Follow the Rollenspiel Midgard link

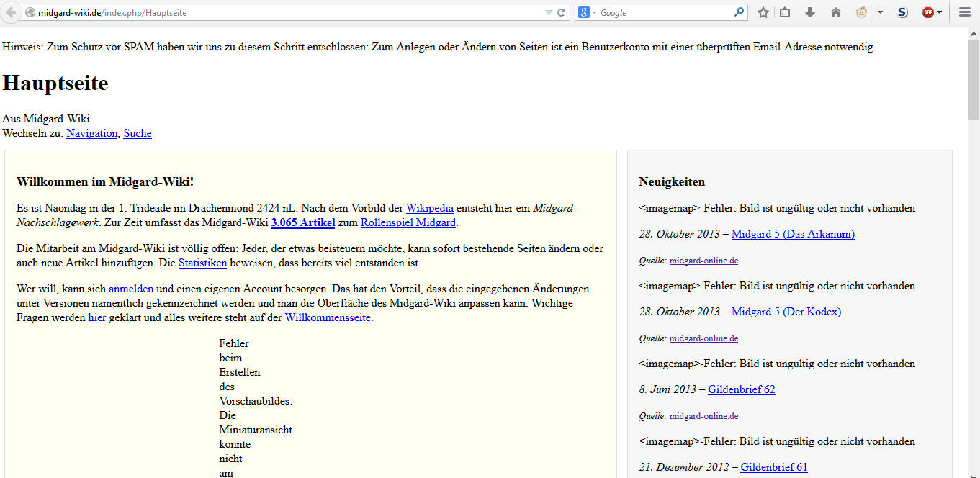click(408, 222)
